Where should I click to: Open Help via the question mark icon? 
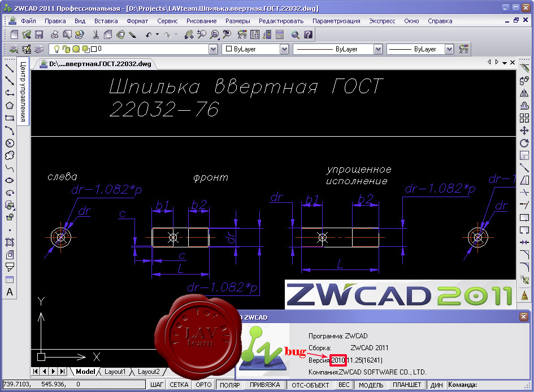308,34
